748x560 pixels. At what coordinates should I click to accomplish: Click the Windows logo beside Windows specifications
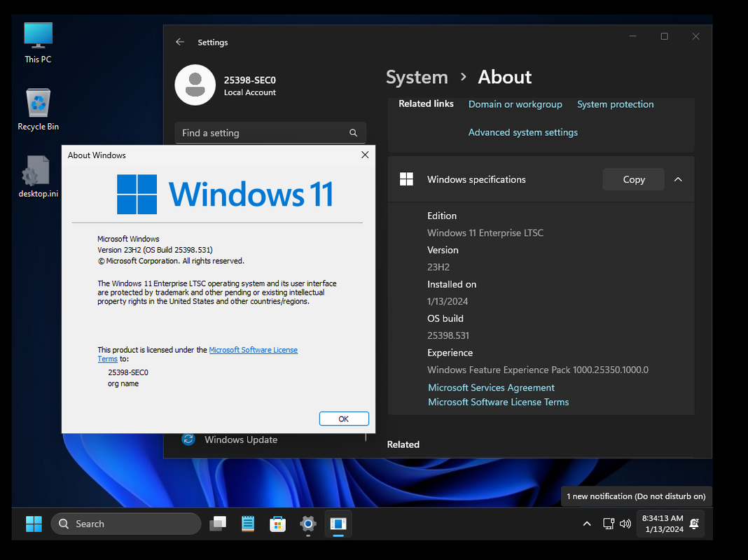406,179
